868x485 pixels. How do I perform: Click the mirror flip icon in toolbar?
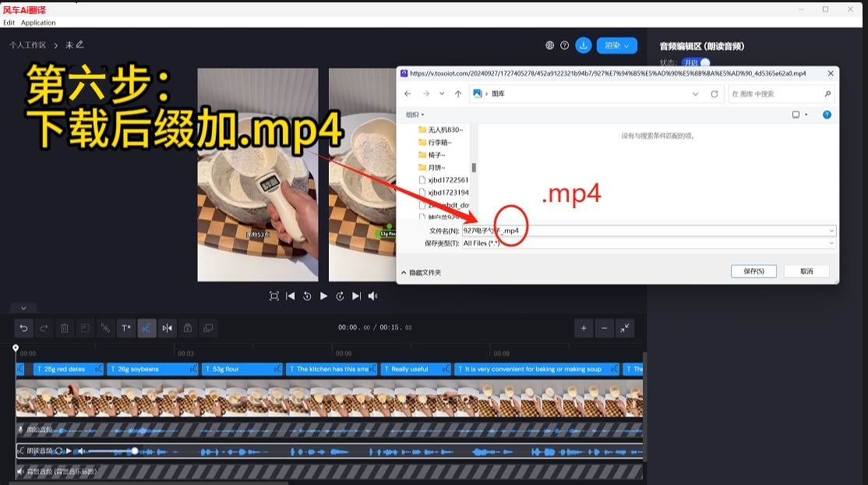coord(167,328)
